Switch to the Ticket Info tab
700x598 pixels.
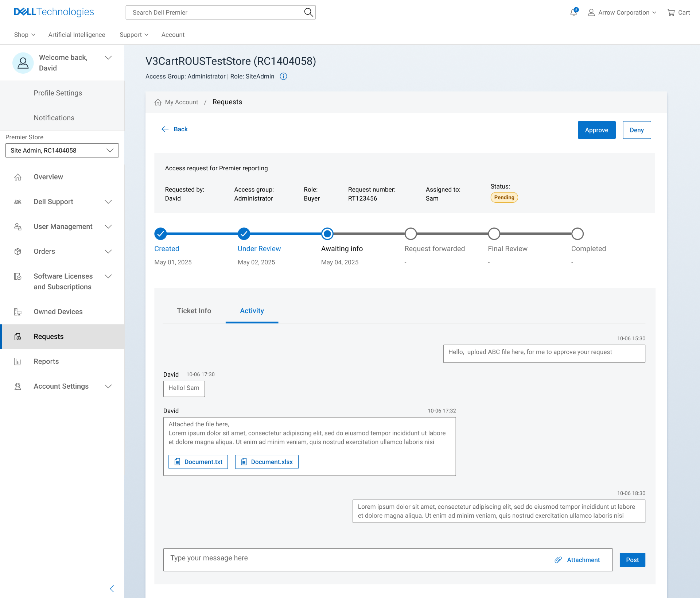pyautogui.click(x=194, y=311)
